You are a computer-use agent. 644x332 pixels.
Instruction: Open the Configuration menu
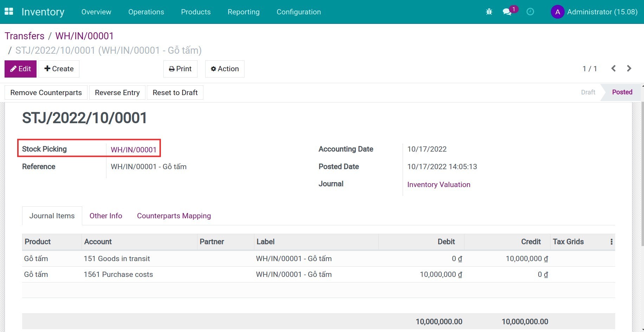pyautogui.click(x=298, y=12)
